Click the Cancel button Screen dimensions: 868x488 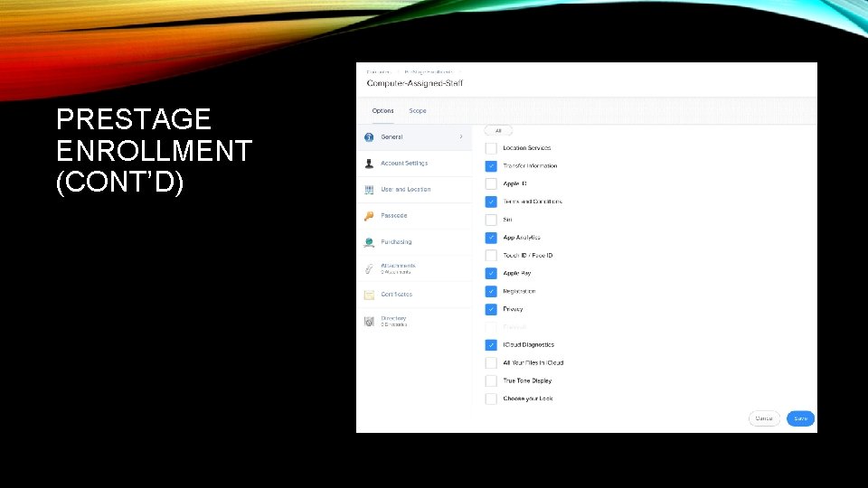click(x=764, y=418)
